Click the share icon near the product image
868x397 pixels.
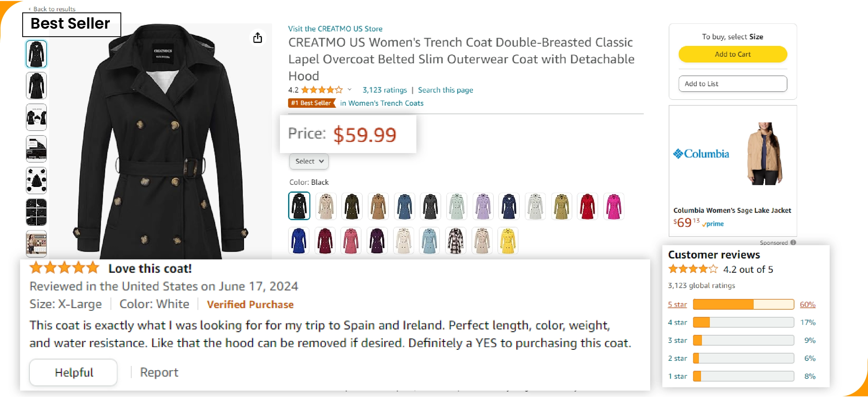pyautogui.click(x=258, y=38)
